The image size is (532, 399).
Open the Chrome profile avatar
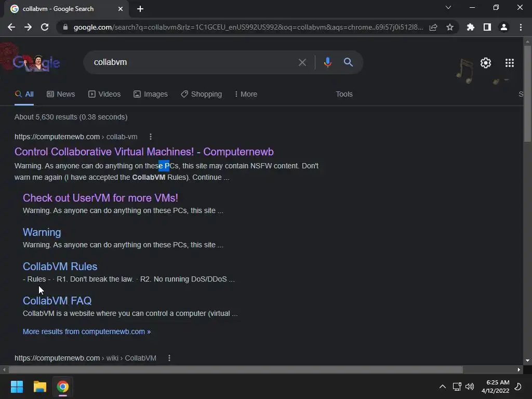coord(504,27)
